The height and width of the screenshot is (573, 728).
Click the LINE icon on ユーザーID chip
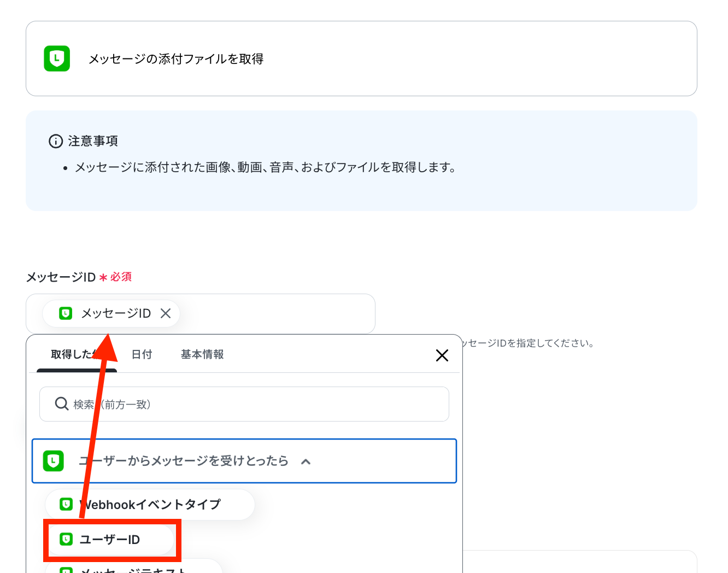(x=66, y=540)
